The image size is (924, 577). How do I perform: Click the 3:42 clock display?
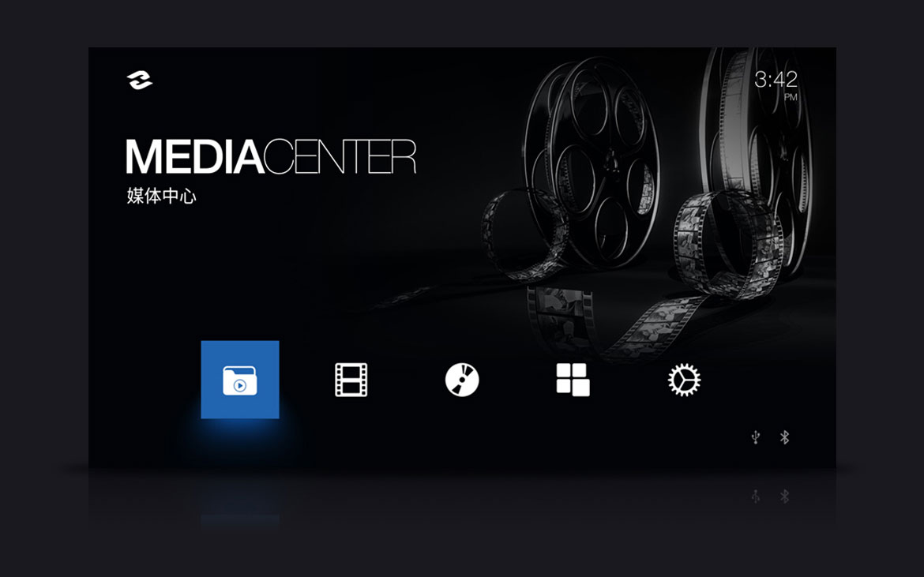[x=776, y=80]
